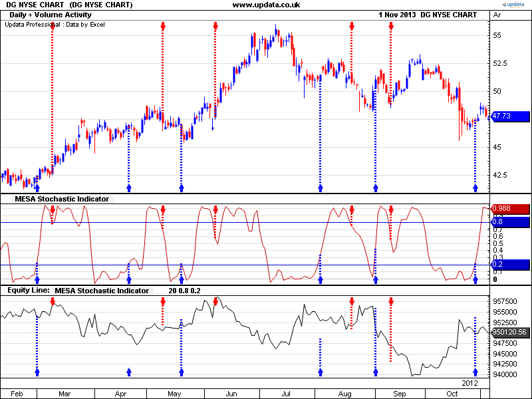
Task: Click the first blue arrow at the MESA Stochastic panel bottom
Action: [x=37, y=279]
